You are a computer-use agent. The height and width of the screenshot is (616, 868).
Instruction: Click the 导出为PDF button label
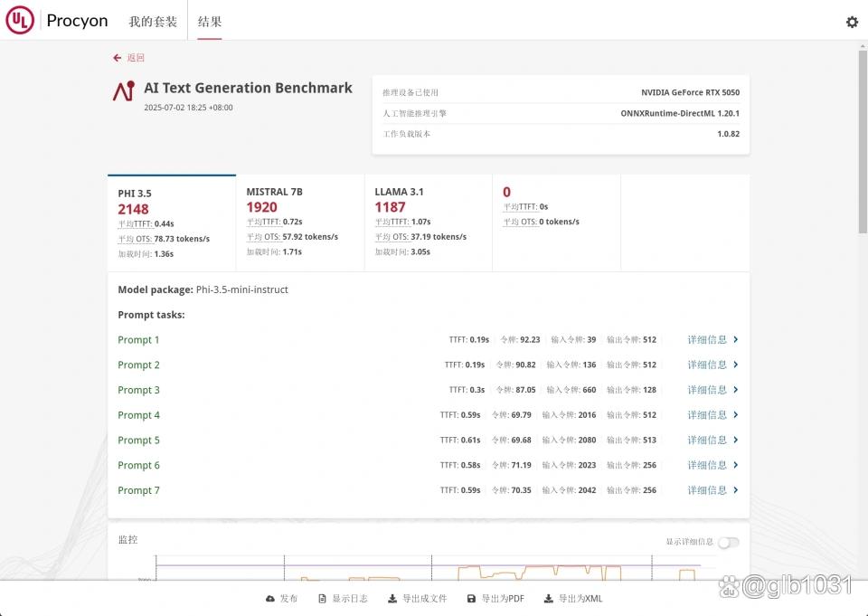[503, 599]
